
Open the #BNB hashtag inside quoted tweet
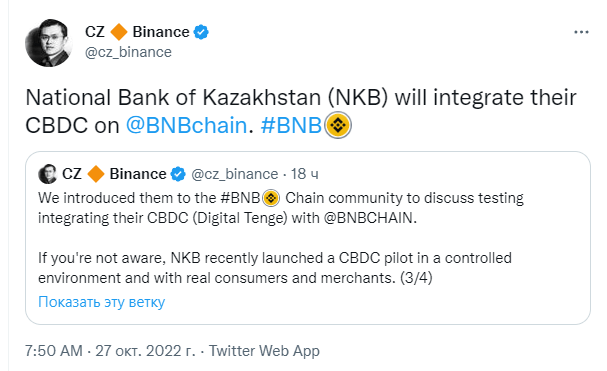pyautogui.click(x=240, y=198)
